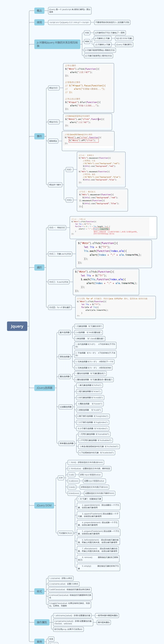Click the "遍历" topic node
Image resolution: width=164 pixels, height=644 pixels.
(39, 267)
